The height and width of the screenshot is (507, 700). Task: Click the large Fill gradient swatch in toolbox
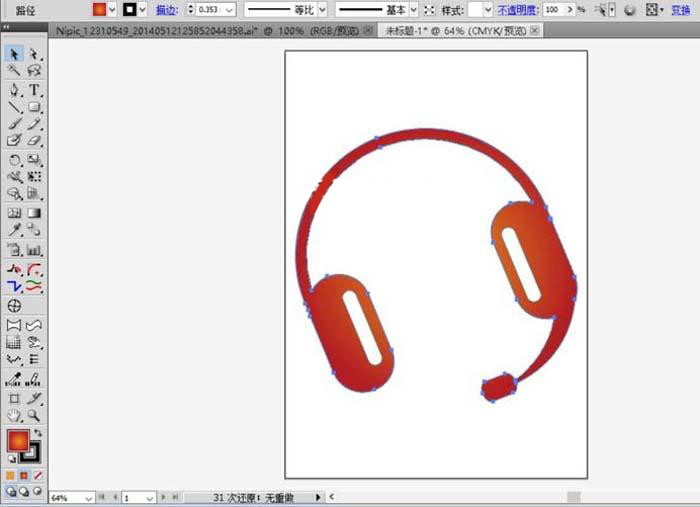[18, 440]
